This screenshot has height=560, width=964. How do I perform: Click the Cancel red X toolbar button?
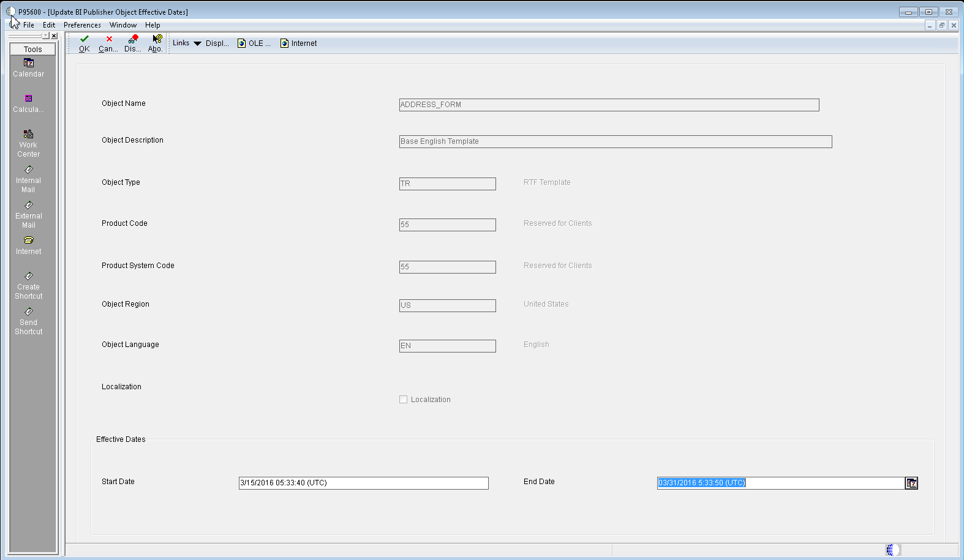[x=108, y=43]
